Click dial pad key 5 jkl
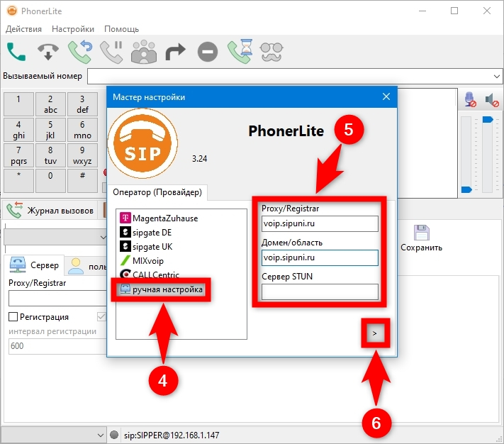Image resolution: width=504 pixels, height=444 pixels. click(x=50, y=130)
